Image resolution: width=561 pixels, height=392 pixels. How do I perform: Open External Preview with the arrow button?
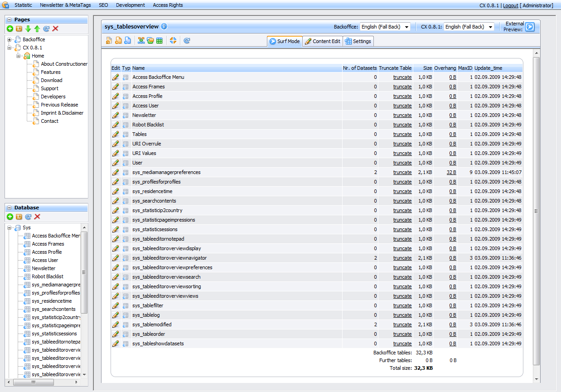click(530, 27)
